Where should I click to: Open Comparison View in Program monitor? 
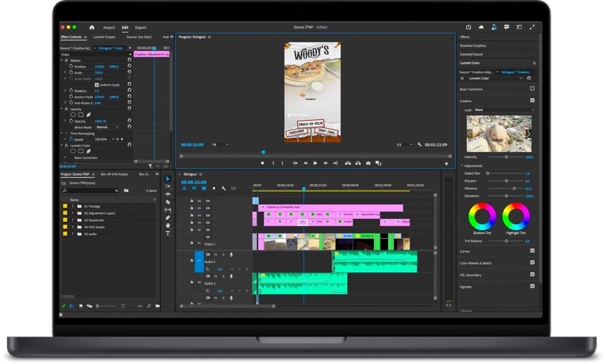[378, 163]
